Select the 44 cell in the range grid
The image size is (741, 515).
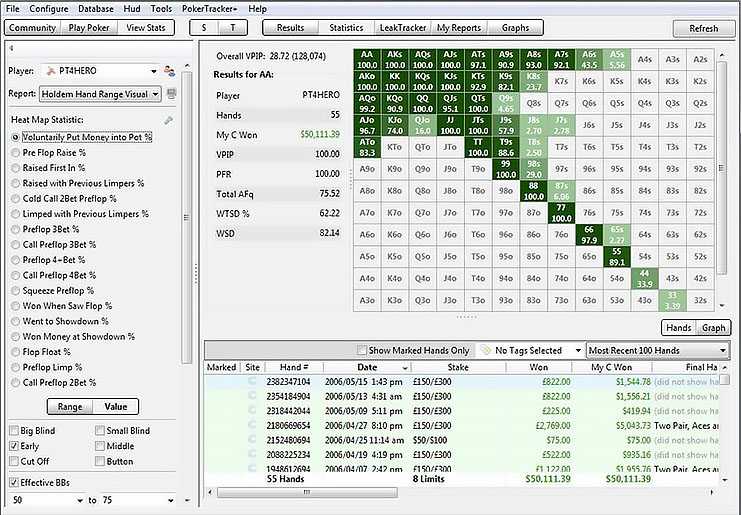tap(645, 278)
